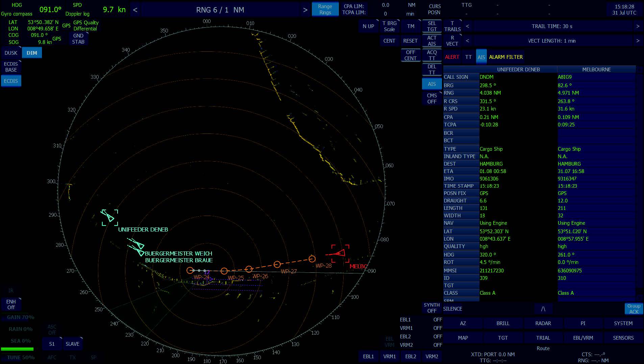Open the BRILL menu
644x364 pixels.
[503, 323]
